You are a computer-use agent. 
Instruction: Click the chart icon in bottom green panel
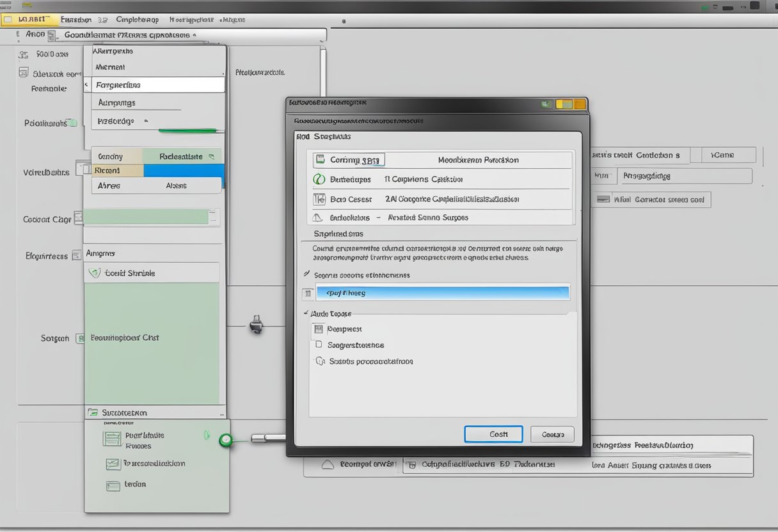(x=113, y=464)
